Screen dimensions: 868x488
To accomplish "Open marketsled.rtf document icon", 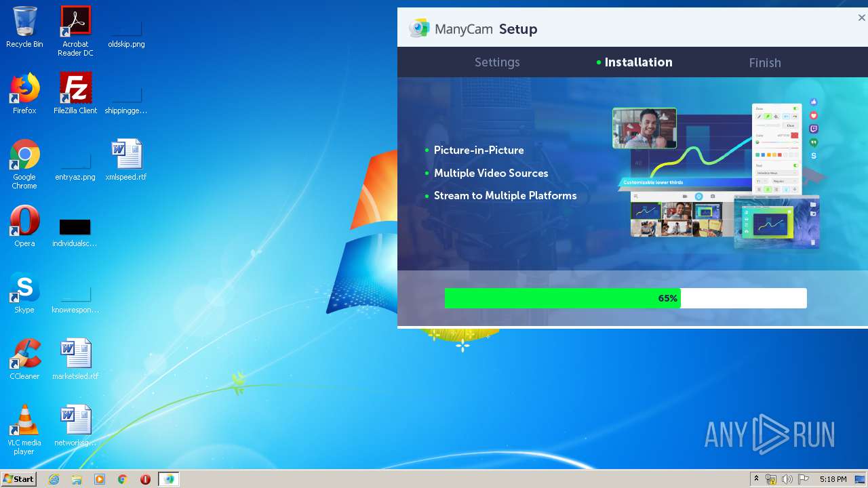I will 75,360.
